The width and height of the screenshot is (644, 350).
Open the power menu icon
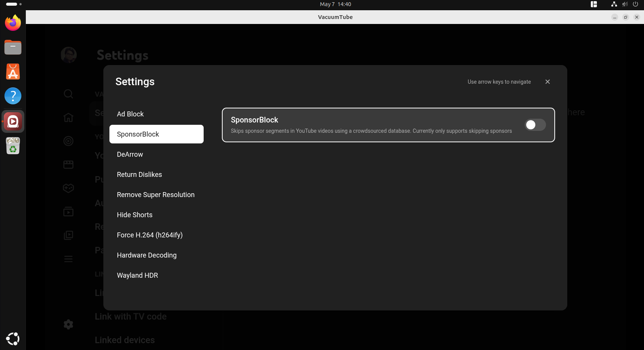(x=635, y=4)
